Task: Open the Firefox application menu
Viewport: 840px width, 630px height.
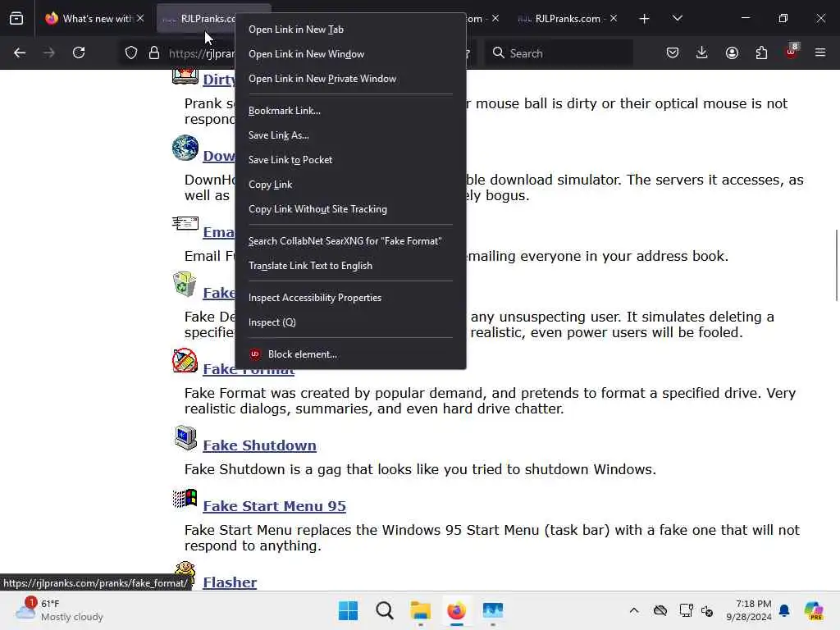Action: click(x=820, y=52)
